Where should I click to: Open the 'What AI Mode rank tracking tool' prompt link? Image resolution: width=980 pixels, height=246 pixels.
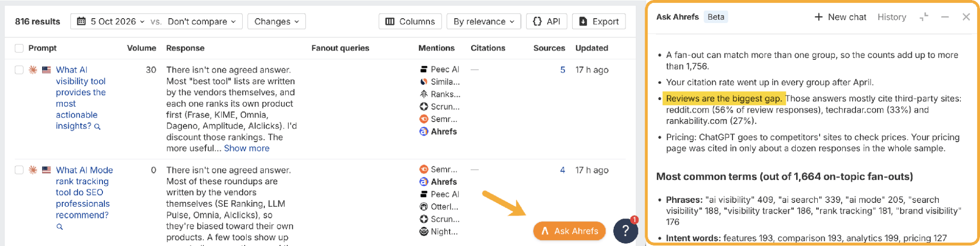[84, 193]
